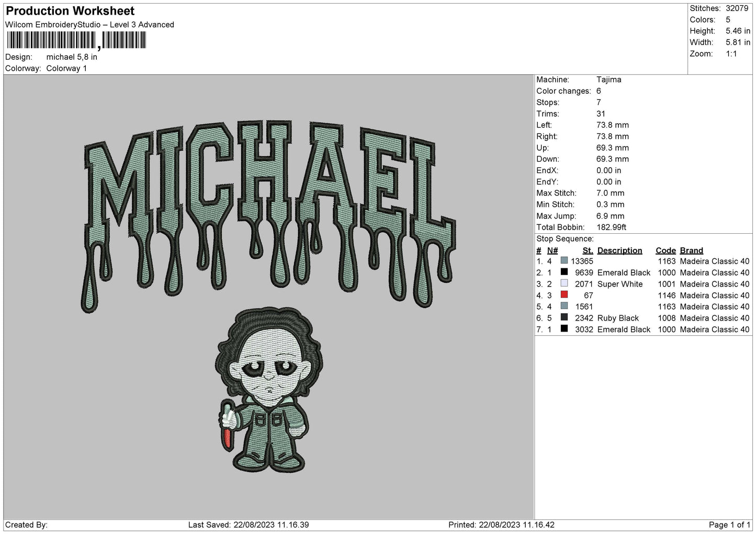Click 'Super White' description
The height and width of the screenshot is (534, 756).
point(620,284)
